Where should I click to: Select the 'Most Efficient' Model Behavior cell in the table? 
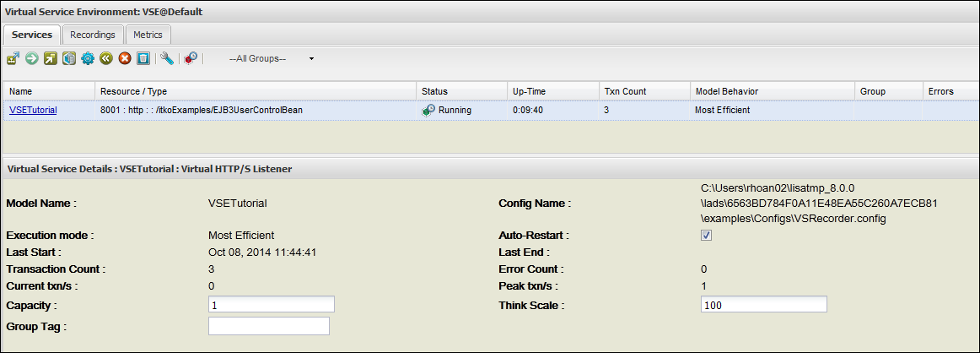pos(723,110)
